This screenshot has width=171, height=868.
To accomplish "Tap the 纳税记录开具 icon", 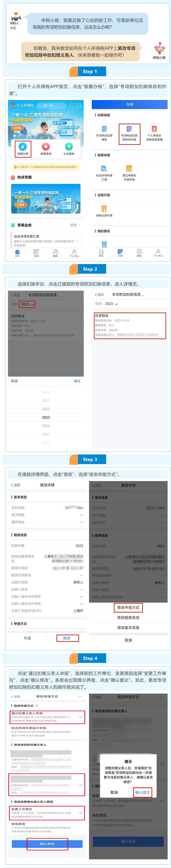I will [x=104, y=209].
